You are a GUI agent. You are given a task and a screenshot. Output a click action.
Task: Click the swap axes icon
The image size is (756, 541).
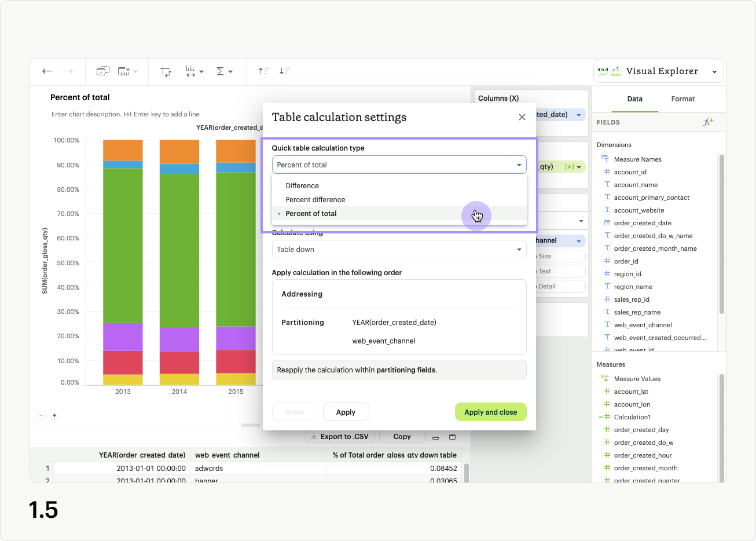(166, 71)
